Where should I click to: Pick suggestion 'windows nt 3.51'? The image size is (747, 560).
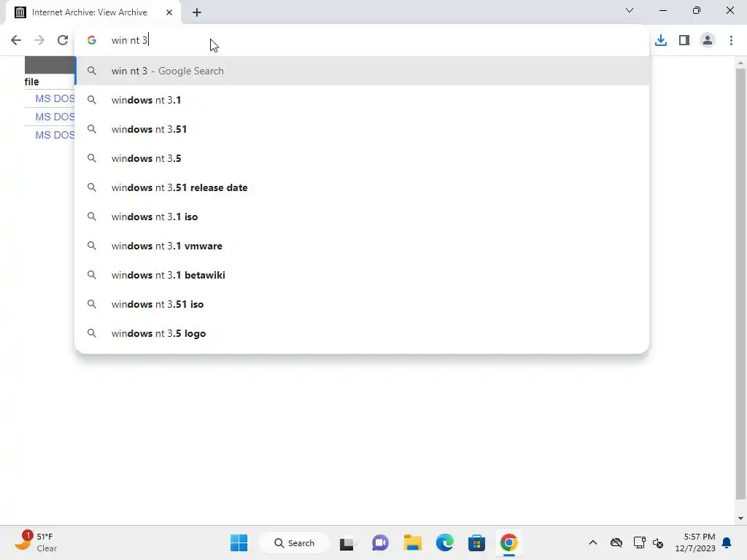coord(362,129)
